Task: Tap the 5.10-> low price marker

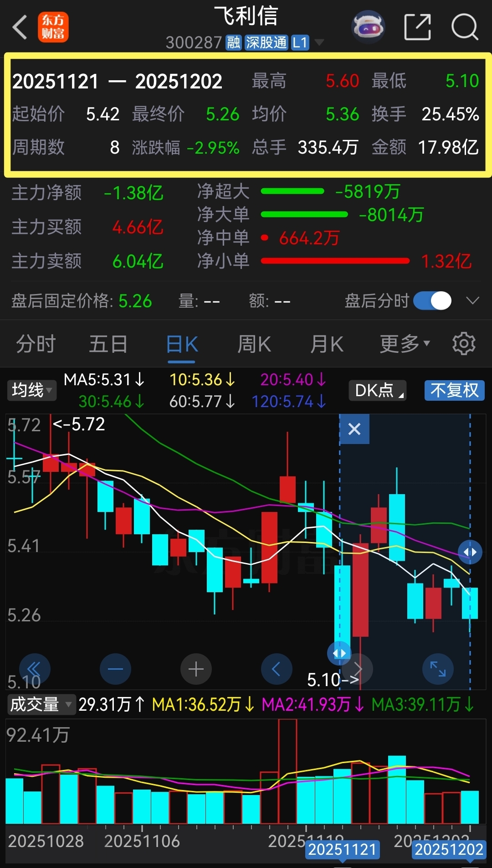Action: pyautogui.click(x=333, y=680)
